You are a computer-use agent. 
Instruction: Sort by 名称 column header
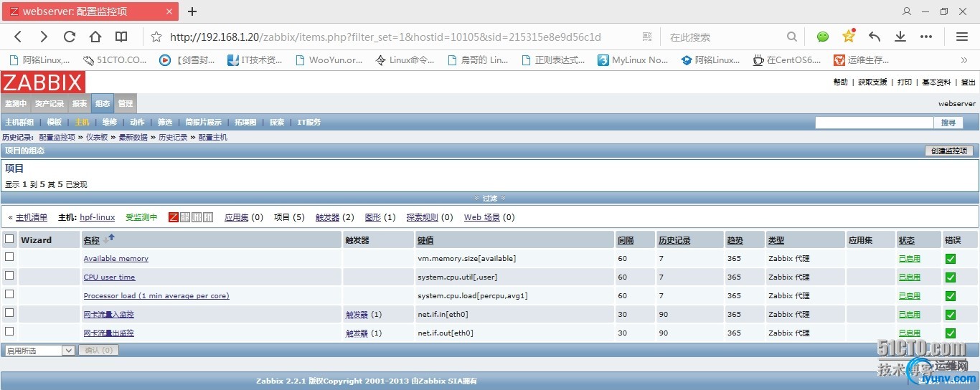pos(91,240)
